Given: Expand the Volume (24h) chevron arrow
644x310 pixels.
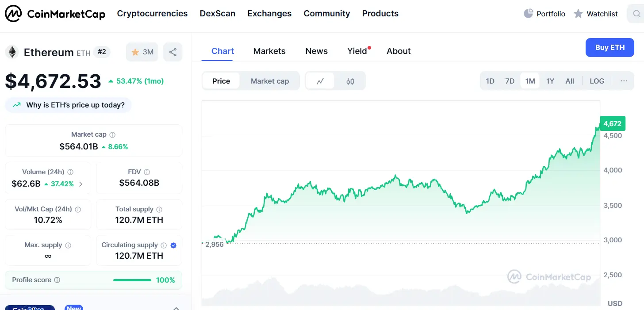Looking at the screenshot, I should click(x=80, y=184).
